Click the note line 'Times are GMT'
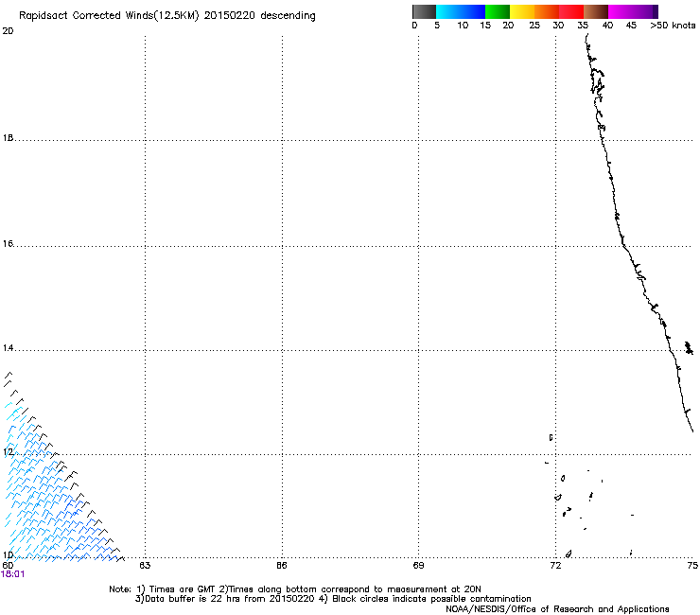Viewport: 700px width, 615px height. coord(183,589)
